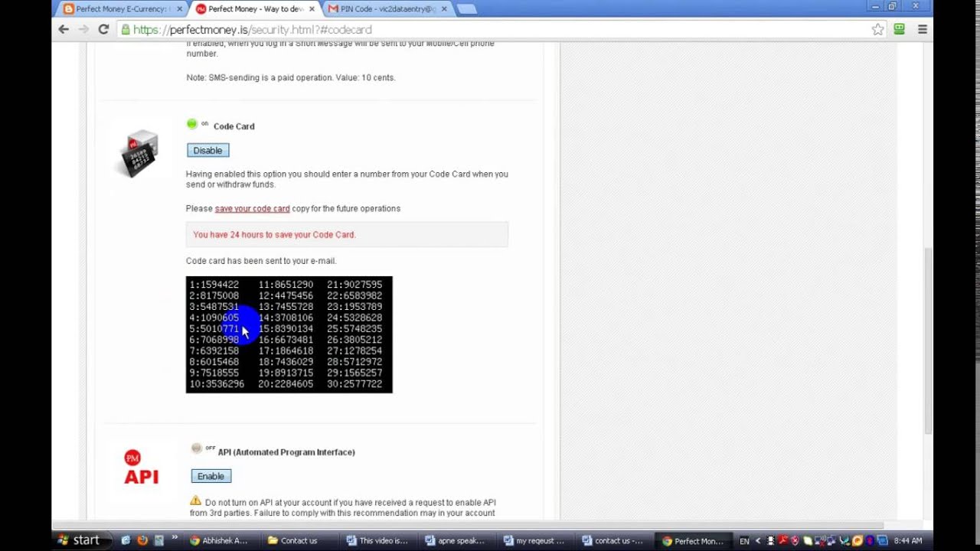The width and height of the screenshot is (980, 551).
Task: Switch to Perfect Money E-Currency tab
Action: [122, 9]
